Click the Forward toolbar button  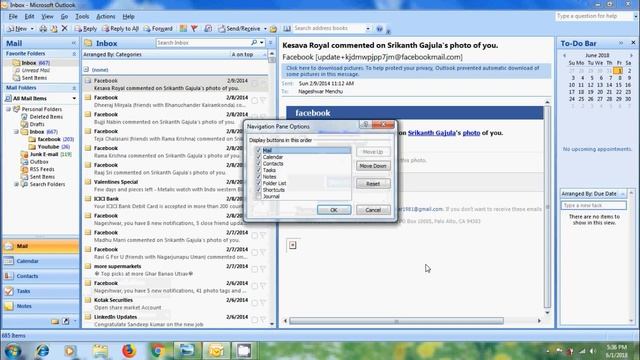click(158, 29)
